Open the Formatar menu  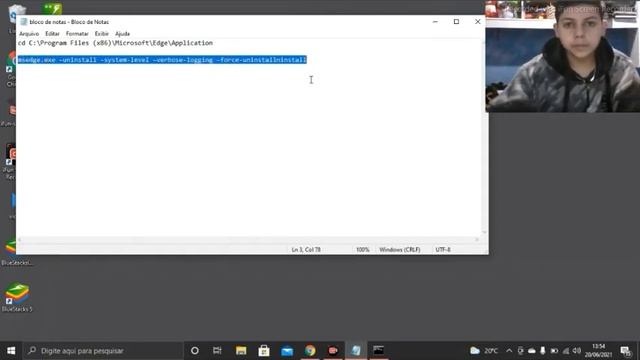click(77, 34)
